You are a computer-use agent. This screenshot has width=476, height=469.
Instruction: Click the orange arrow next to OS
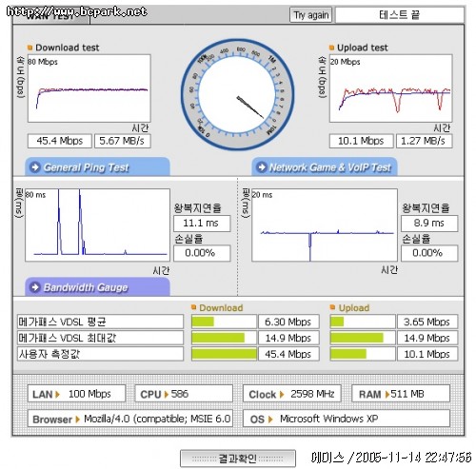(270, 420)
